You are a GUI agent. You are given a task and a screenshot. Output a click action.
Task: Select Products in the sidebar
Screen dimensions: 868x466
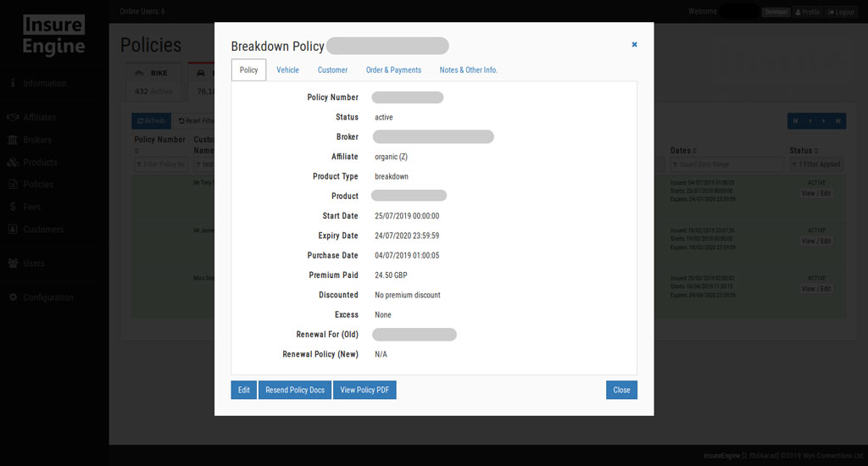40,162
